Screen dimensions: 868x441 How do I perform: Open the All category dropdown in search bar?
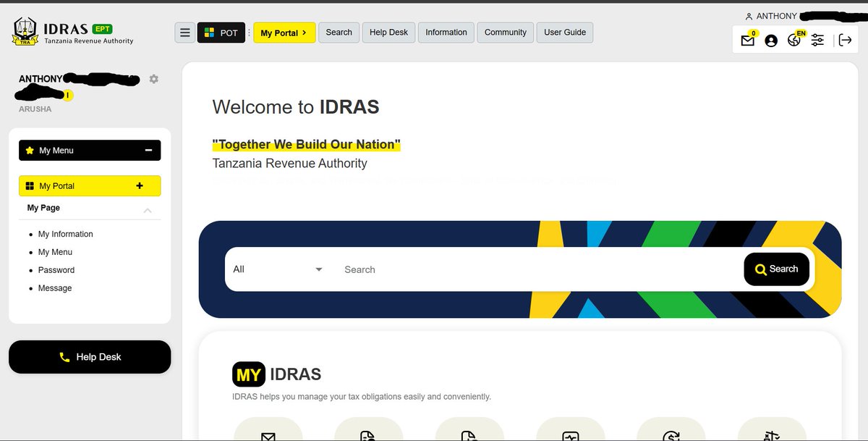278,269
